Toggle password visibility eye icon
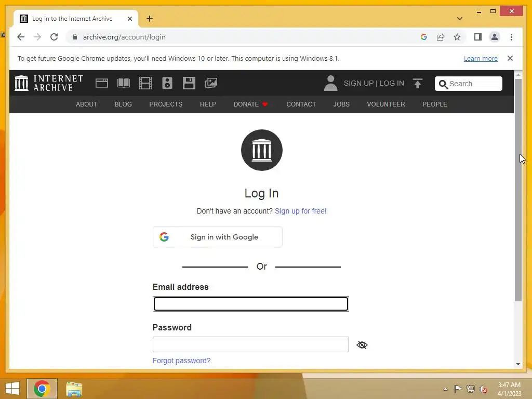 362,345
